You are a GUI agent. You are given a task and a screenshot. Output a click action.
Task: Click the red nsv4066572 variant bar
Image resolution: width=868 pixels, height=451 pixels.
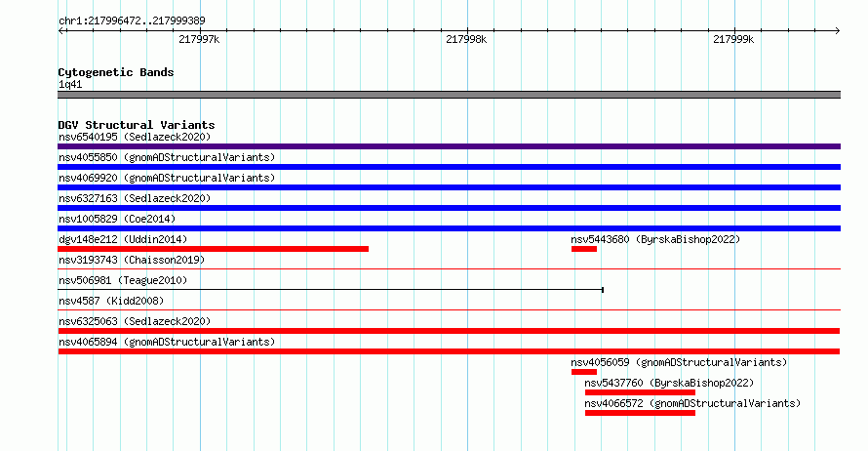click(640, 413)
